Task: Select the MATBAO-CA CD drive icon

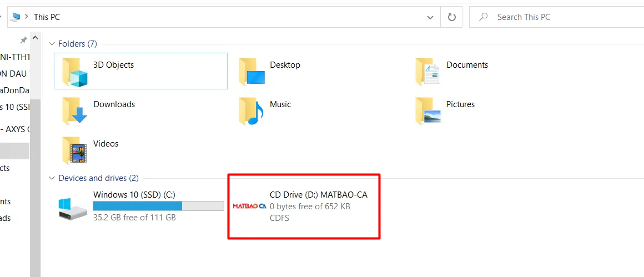Action: 250,206
